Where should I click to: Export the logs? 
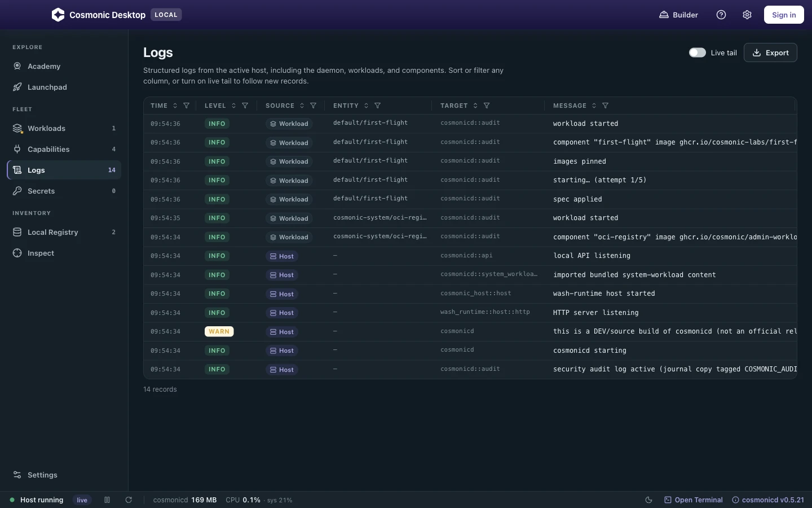pos(770,52)
